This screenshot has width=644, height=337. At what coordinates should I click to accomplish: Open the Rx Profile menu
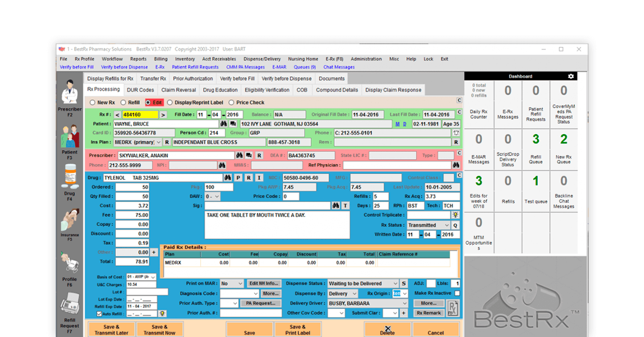[x=84, y=59]
